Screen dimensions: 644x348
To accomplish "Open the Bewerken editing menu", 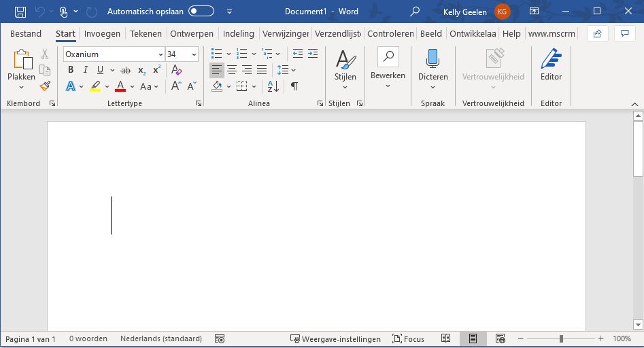I will [x=388, y=69].
